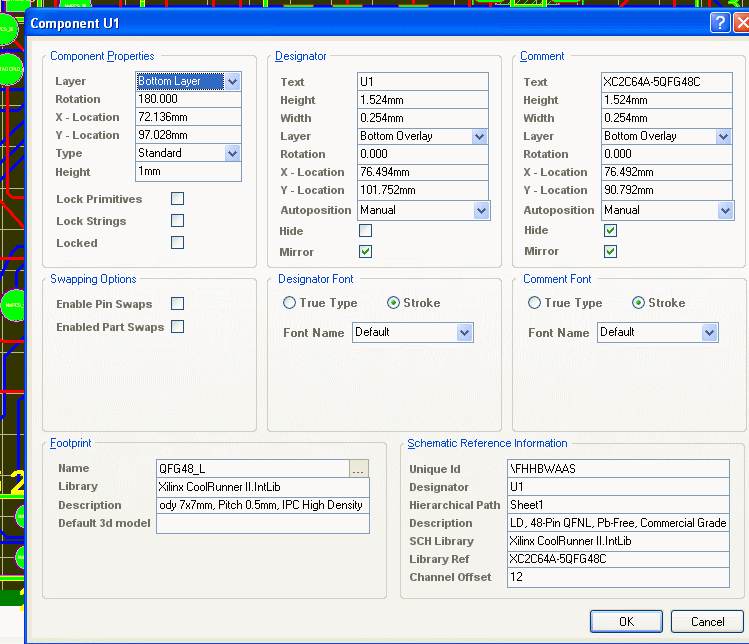Toggle Enabled Part Swaps checkbox
Image resolution: width=749 pixels, height=644 pixels.
pos(177,327)
